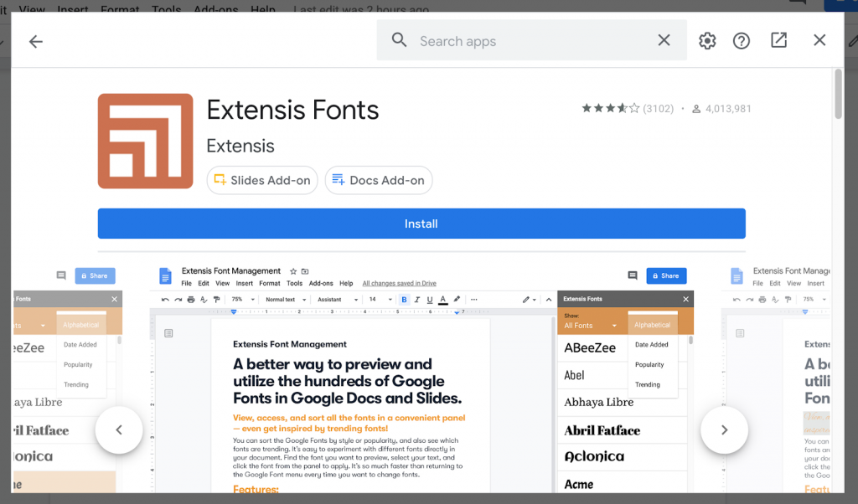The image size is (858, 504).
Task: Show the next screenshot in the carousel
Action: (x=725, y=429)
